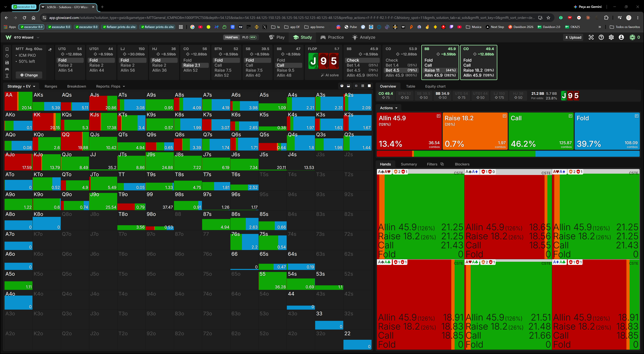The width and height of the screenshot is (644, 354).
Task: Click the action frequency color bar
Action: tap(508, 154)
